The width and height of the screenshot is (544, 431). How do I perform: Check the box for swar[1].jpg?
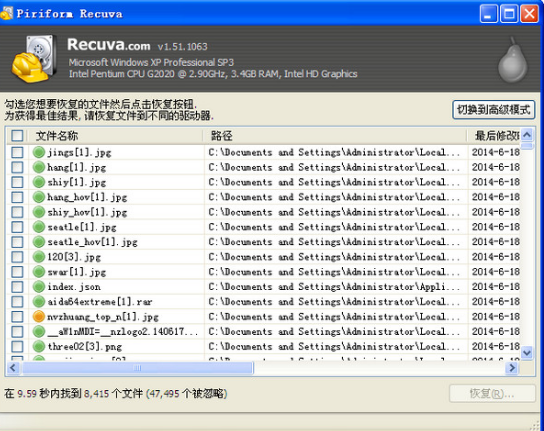click(17, 271)
